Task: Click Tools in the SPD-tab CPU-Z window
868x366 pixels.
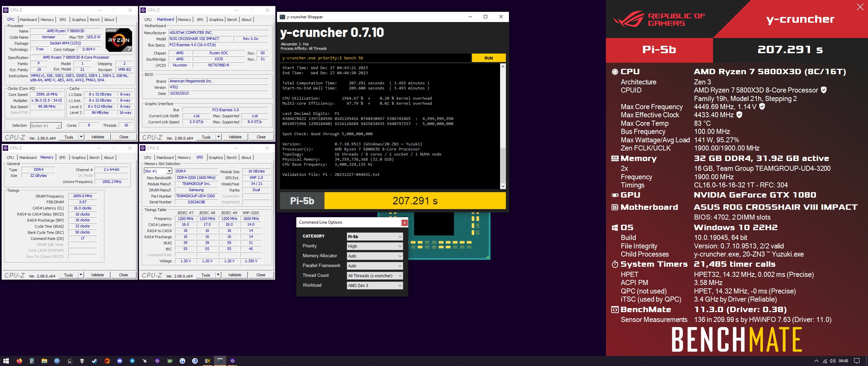Action: pyautogui.click(x=206, y=275)
